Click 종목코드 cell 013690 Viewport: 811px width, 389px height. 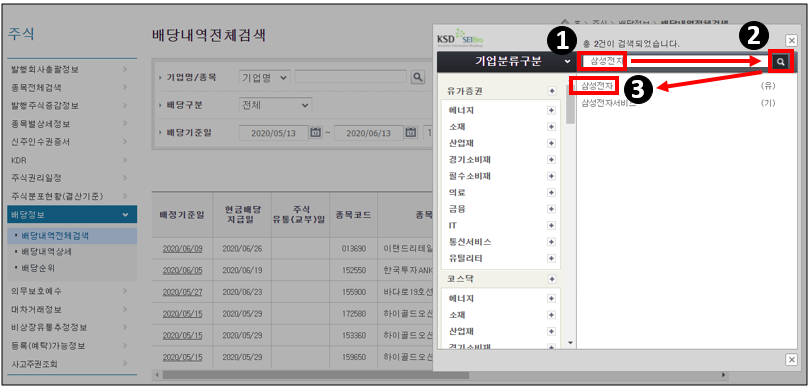(354, 248)
